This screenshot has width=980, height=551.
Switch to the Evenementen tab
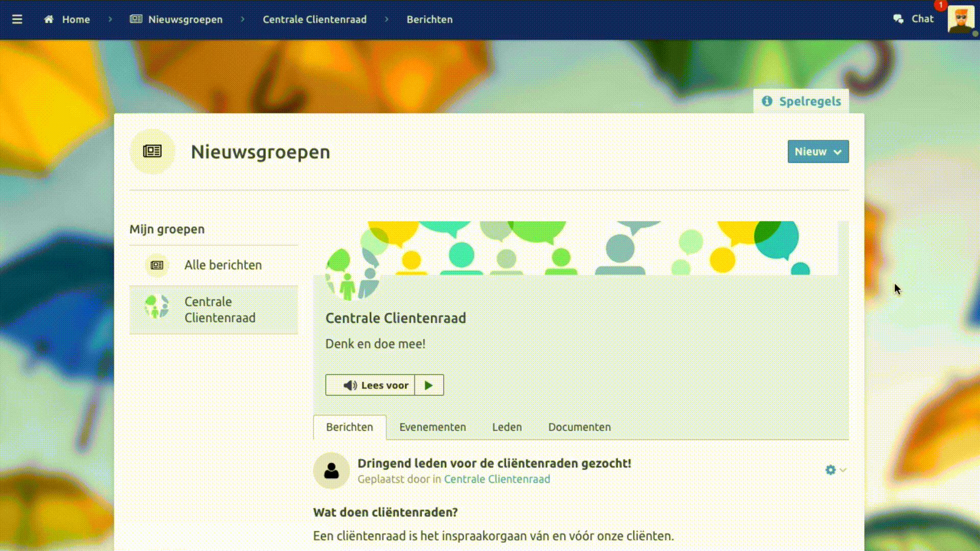pyautogui.click(x=432, y=427)
